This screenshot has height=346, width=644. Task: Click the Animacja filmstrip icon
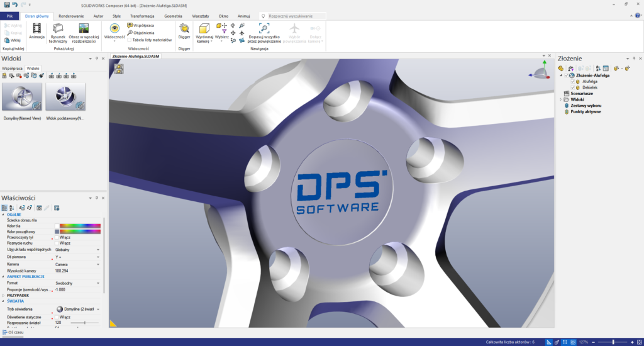click(x=37, y=28)
